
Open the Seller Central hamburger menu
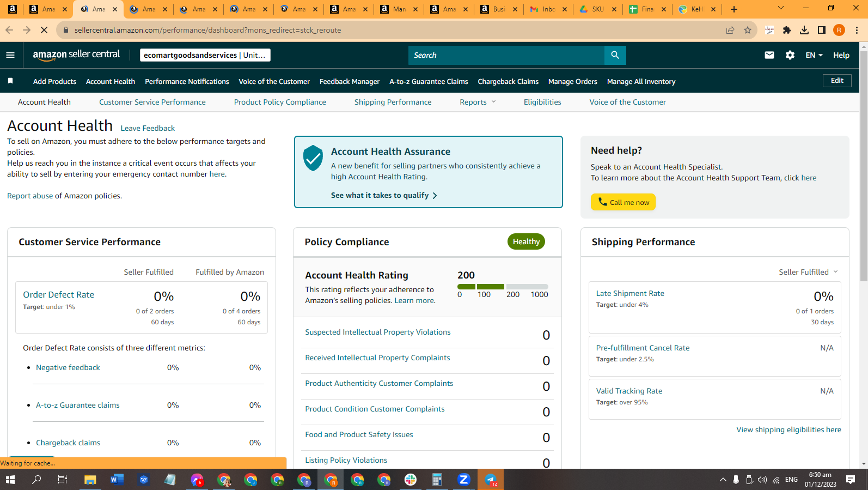pyautogui.click(x=10, y=55)
